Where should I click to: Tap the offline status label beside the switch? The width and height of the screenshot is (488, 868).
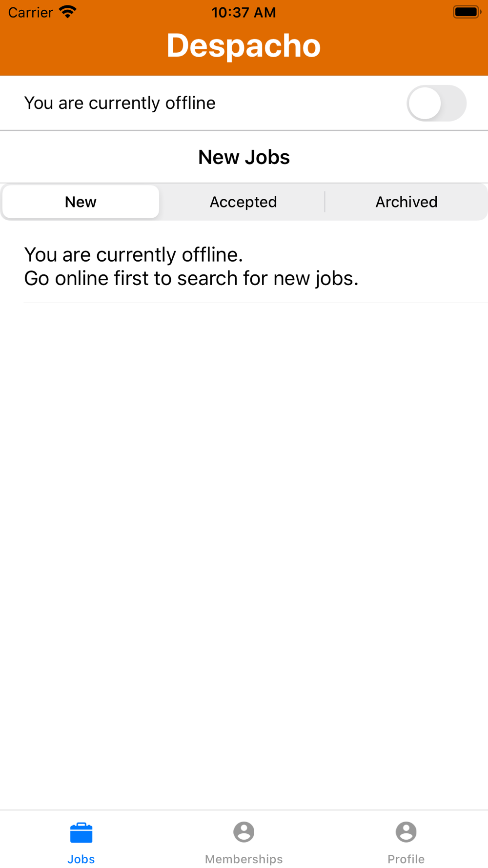[120, 103]
